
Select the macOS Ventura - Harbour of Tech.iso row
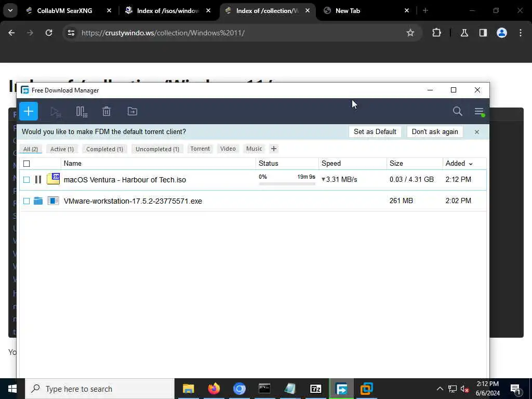(253, 179)
